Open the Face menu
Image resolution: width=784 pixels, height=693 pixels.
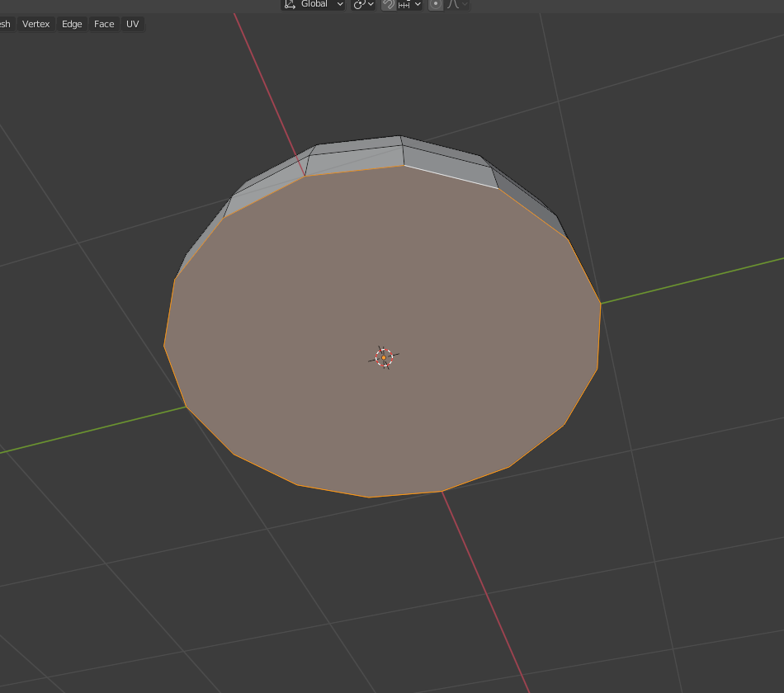pyautogui.click(x=104, y=24)
